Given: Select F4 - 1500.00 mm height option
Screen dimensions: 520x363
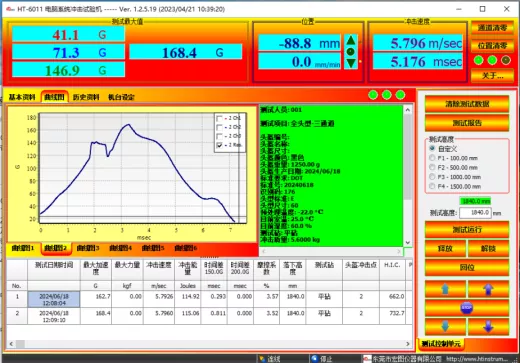Looking at the screenshot, I should [432, 186].
